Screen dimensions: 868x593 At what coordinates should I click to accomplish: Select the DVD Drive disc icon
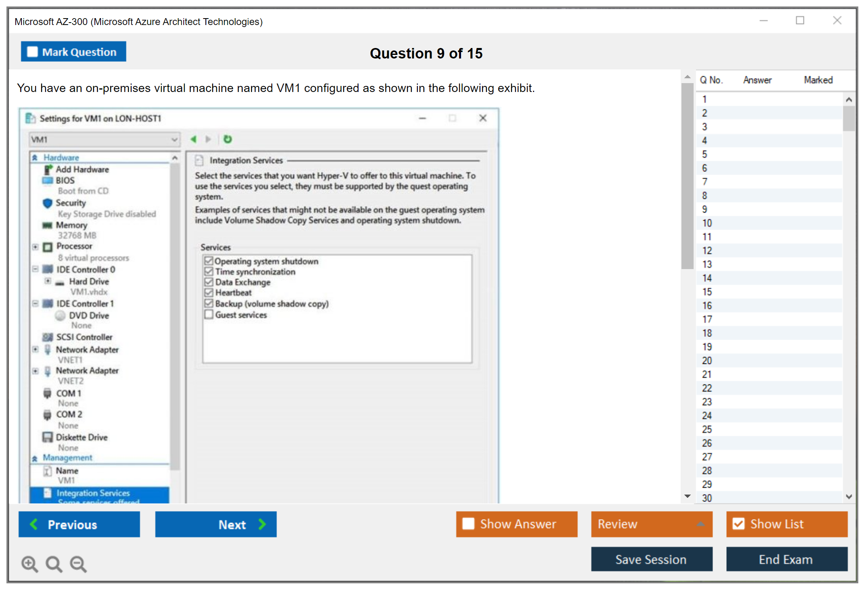pyautogui.click(x=60, y=315)
